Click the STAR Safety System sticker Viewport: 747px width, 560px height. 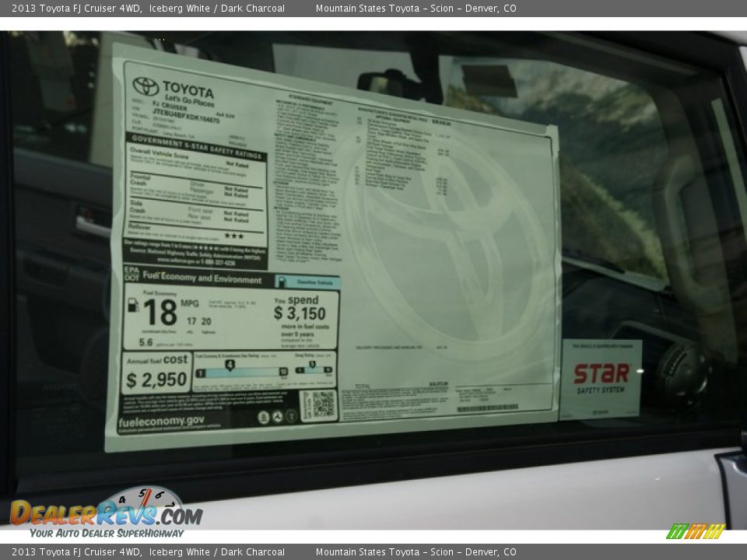pyautogui.click(x=600, y=379)
